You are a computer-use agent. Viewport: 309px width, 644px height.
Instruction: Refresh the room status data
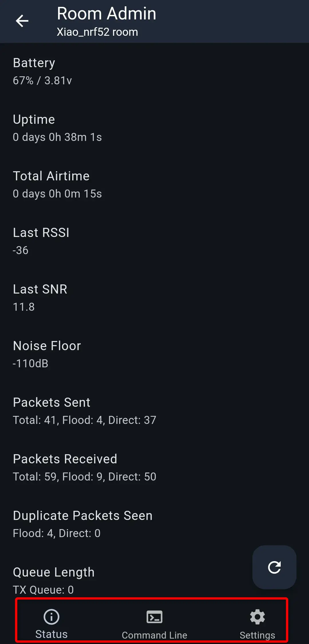point(274,567)
